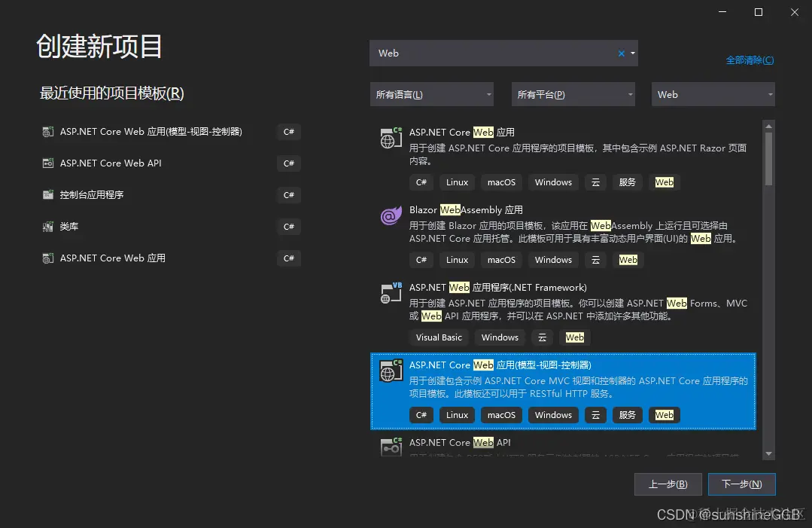Click the 云 tag under Blazor WebAssembly 应用
The image size is (812, 528).
pyautogui.click(x=595, y=260)
